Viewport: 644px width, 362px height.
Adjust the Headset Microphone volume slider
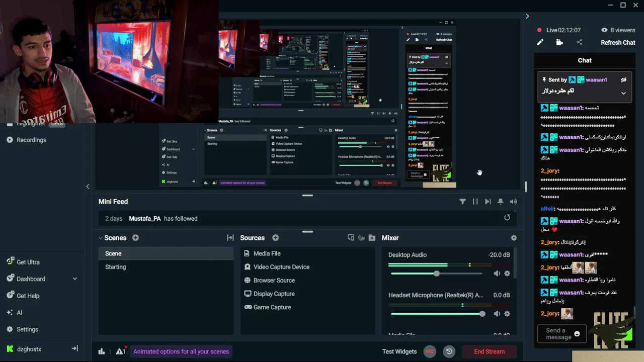(482, 314)
